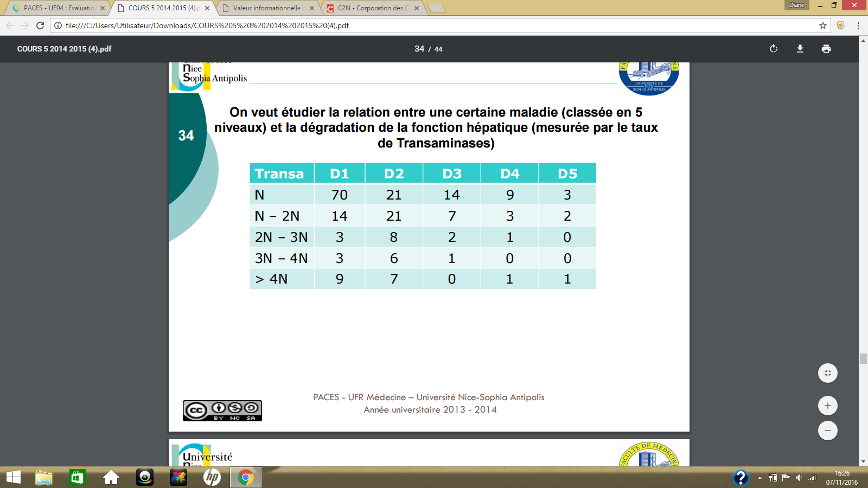Open File Explorer from the taskbar
868x488 pixels.
(x=44, y=477)
